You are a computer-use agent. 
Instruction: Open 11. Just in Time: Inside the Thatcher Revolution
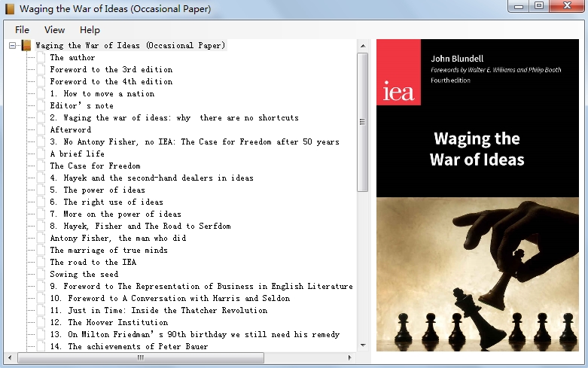159,309
